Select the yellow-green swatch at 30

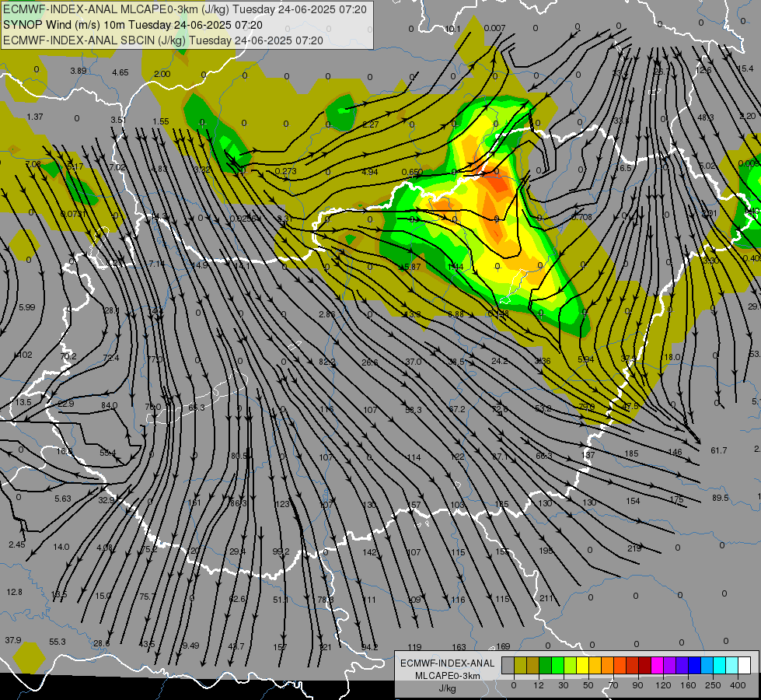[x=571, y=665]
